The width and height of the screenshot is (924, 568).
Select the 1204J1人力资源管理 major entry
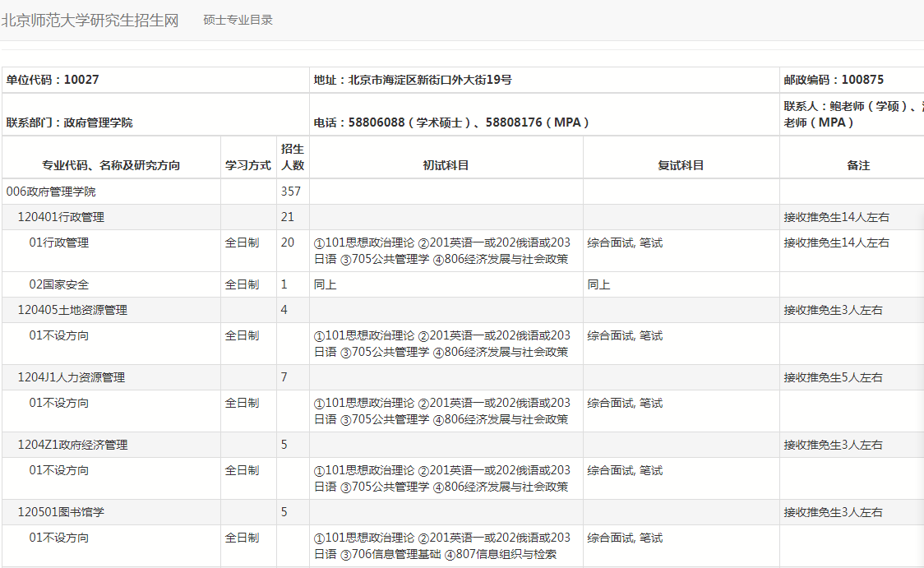(x=72, y=377)
